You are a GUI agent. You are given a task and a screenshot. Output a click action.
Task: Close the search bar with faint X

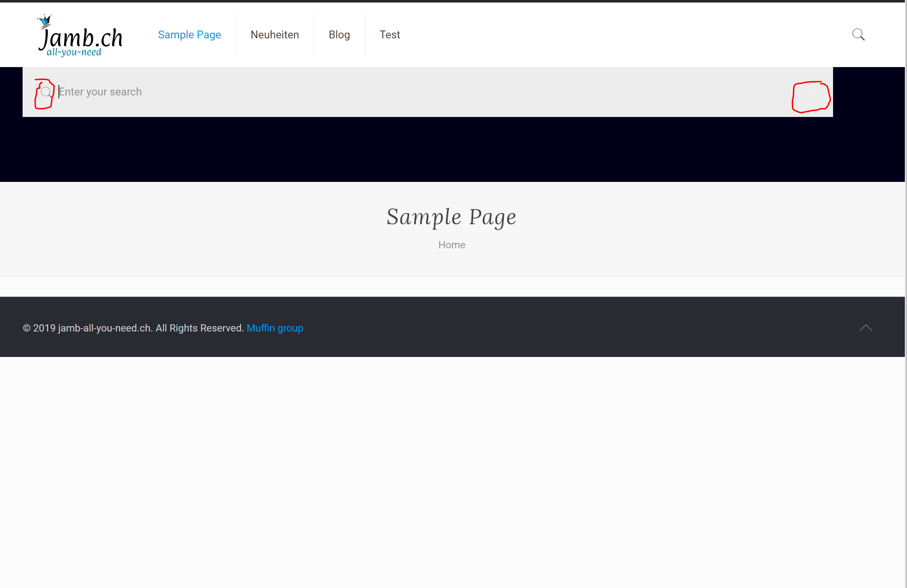click(x=809, y=93)
